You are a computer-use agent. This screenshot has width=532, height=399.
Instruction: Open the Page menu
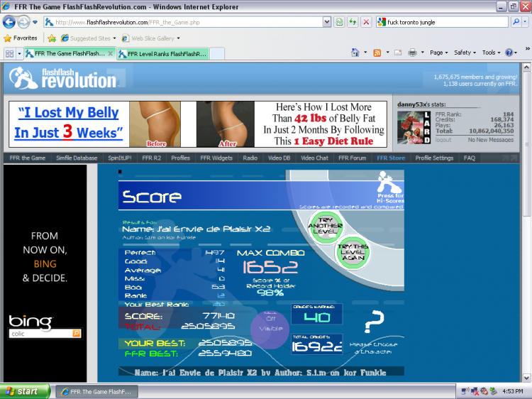pos(439,53)
